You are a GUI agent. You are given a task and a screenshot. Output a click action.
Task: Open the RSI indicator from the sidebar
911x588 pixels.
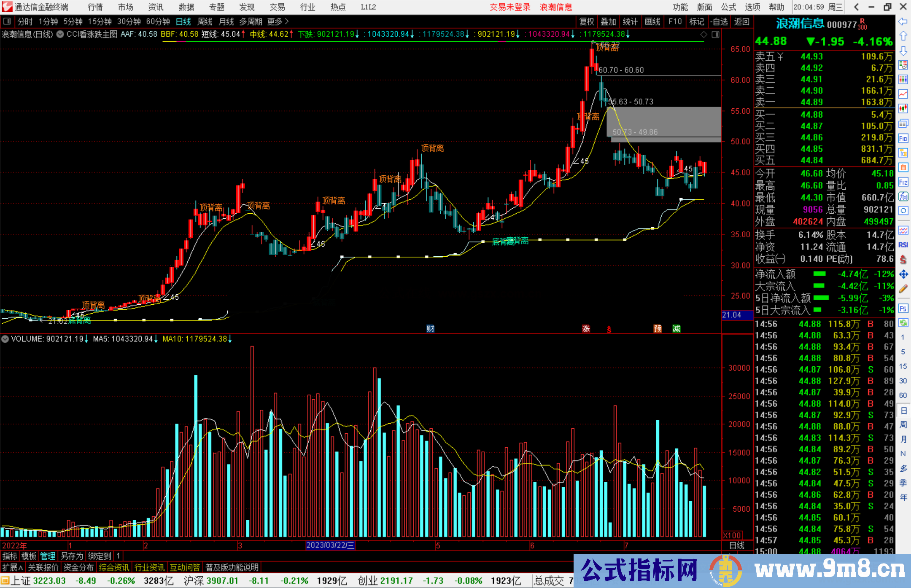coord(903,245)
